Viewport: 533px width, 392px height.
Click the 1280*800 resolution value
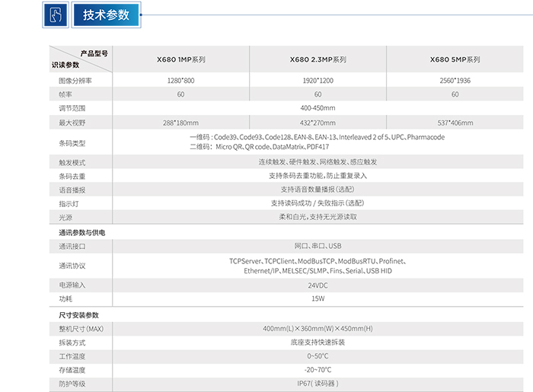tap(180, 81)
